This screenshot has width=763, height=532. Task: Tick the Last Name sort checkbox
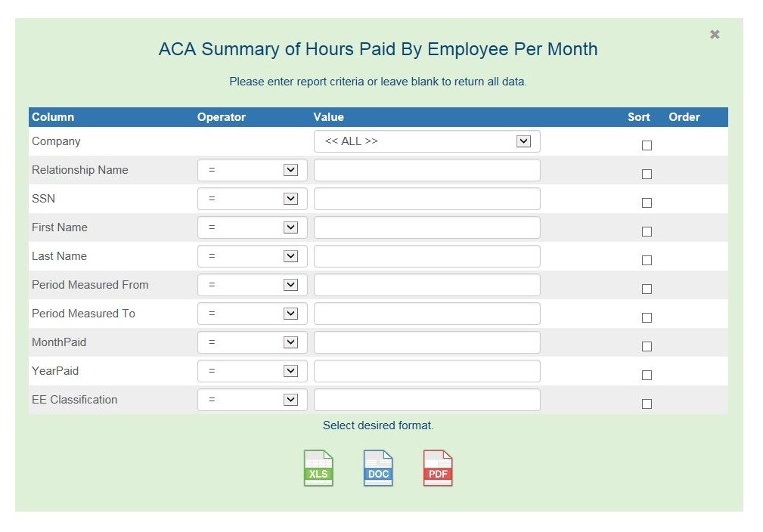pyautogui.click(x=647, y=261)
